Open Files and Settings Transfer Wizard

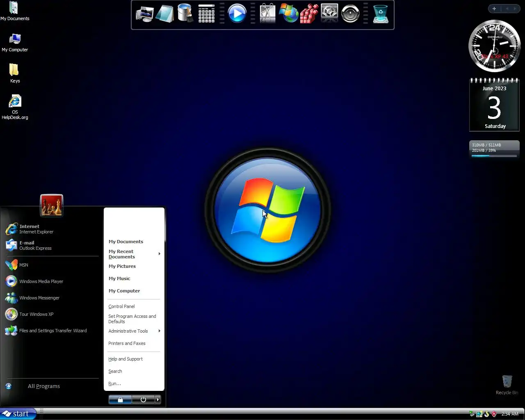tap(52, 331)
